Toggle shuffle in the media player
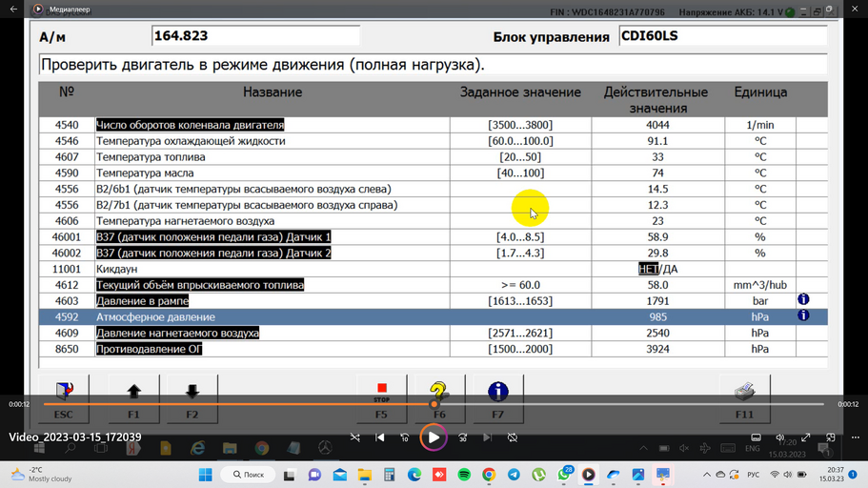Viewport: 868px width, 488px height. (354, 437)
